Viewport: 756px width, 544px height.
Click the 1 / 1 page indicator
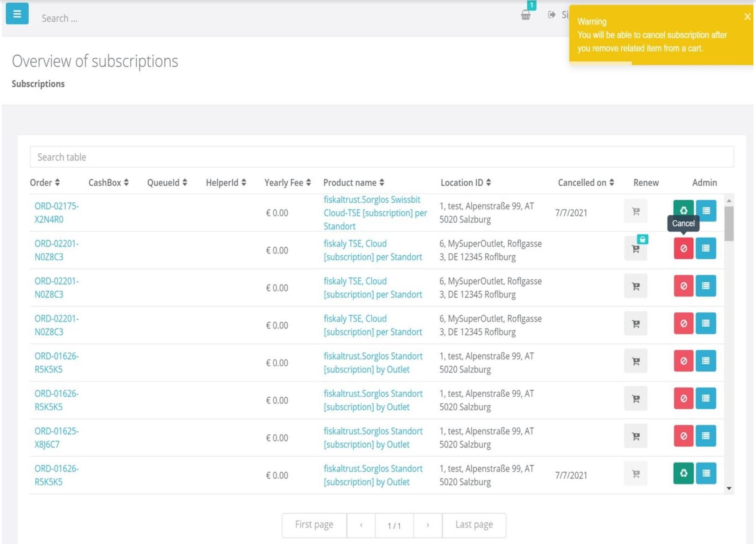click(x=394, y=526)
